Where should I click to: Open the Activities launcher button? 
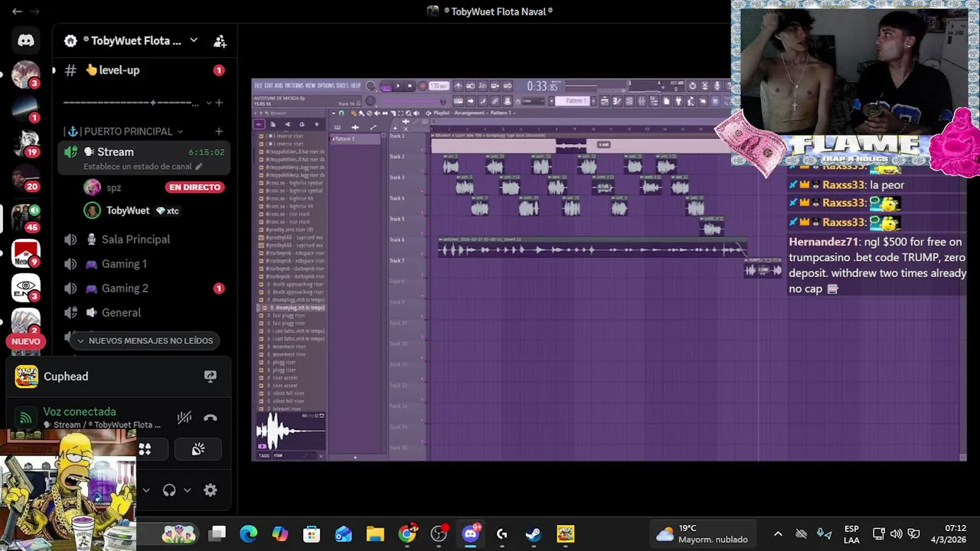coord(145,449)
